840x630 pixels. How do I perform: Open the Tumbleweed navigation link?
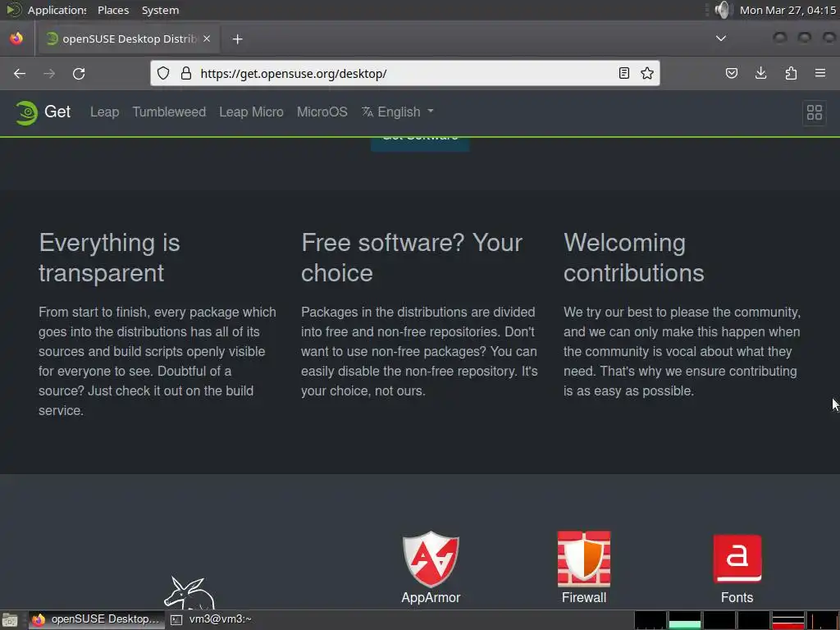tap(169, 112)
